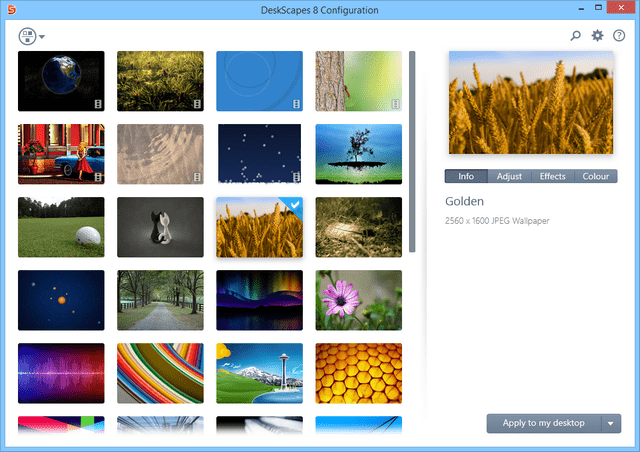Expand the arrow next to Apply to my desktop
The image size is (640, 452).
(610, 423)
